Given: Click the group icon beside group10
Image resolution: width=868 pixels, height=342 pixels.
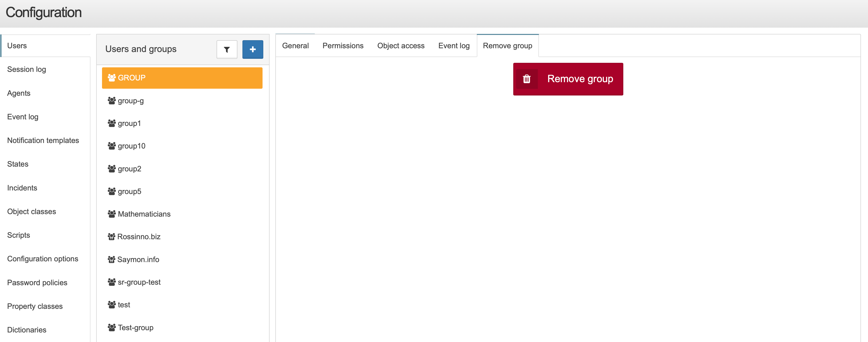Looking at the screenshot, I should point(112,146).
